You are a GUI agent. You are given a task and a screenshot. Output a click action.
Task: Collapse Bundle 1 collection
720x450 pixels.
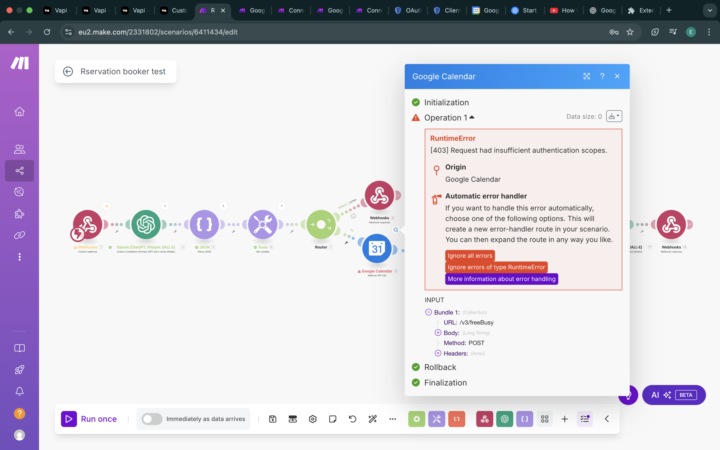tap(428, 312)
